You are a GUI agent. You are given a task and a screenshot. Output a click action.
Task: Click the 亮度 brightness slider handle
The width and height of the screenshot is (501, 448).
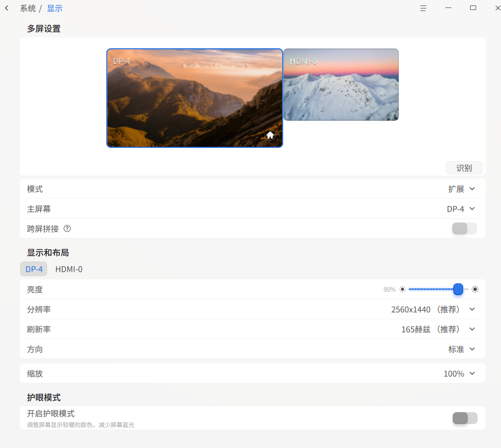point(458,289)
